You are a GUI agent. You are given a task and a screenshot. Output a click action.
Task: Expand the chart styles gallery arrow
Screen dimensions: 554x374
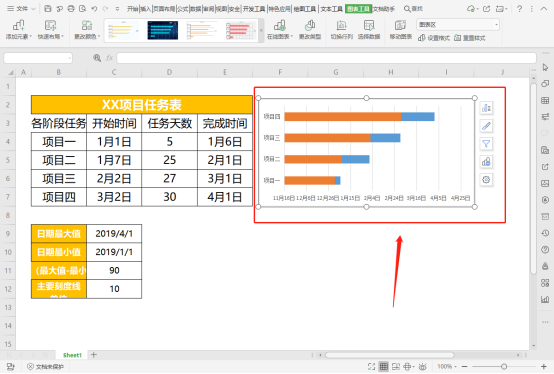[261, 31]
